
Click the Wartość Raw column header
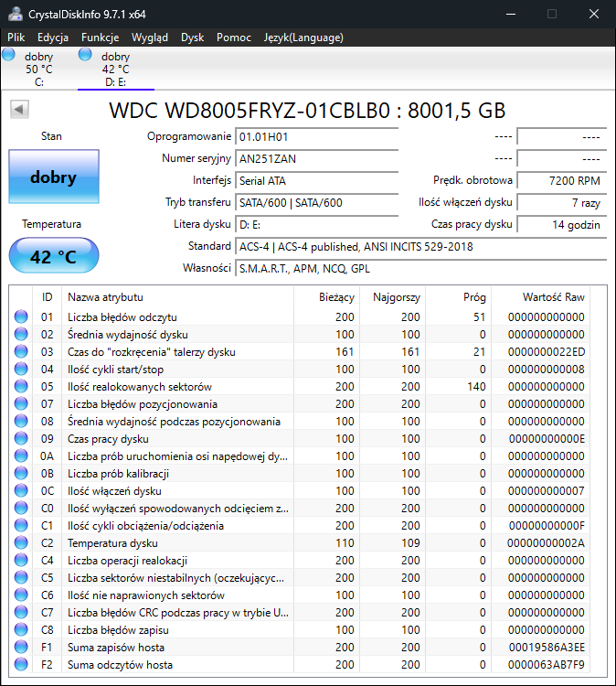click(x=541, y=297)
